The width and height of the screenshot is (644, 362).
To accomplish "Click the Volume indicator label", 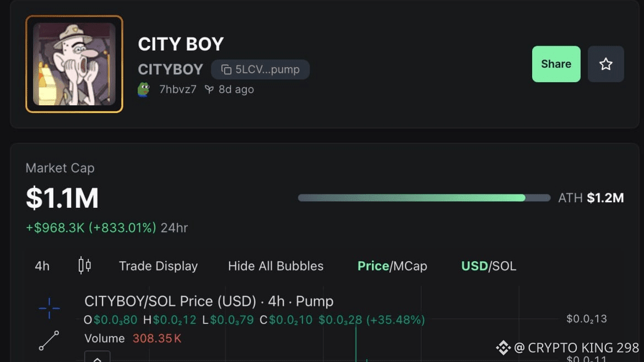I will point(105,338).
